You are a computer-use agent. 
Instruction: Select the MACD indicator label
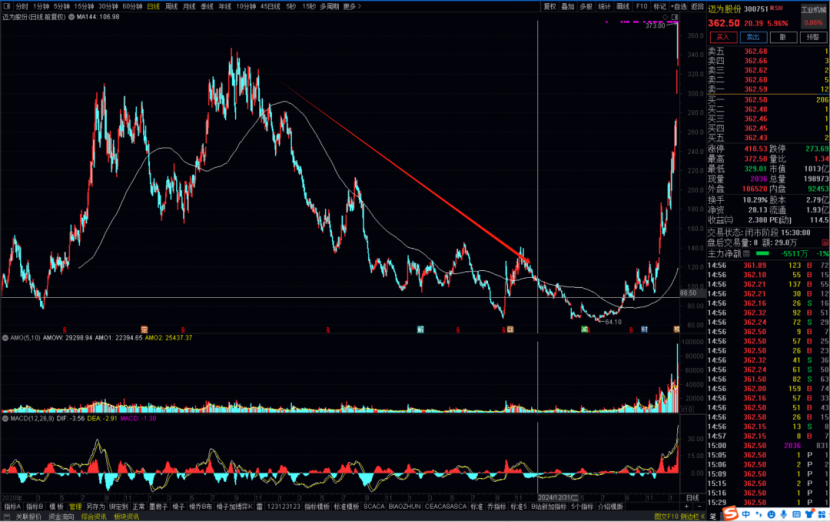[x=16, y=418]
